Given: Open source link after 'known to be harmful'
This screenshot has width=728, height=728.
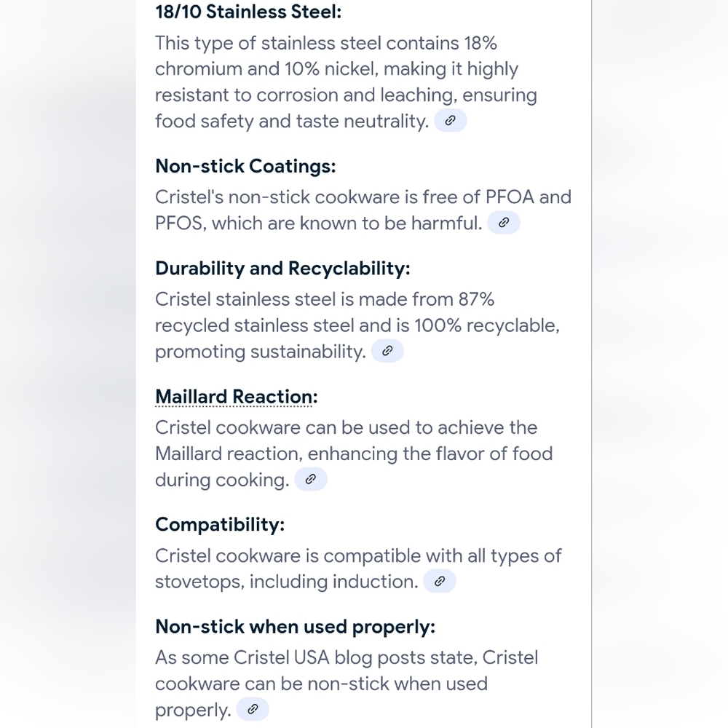Looking at the screenshot, I should (x=503, y=223).
